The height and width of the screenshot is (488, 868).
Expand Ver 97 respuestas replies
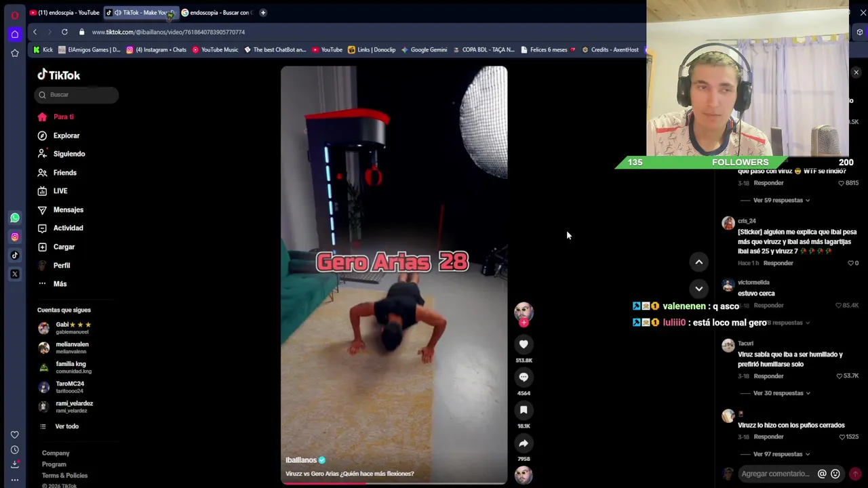pos(781,454)
